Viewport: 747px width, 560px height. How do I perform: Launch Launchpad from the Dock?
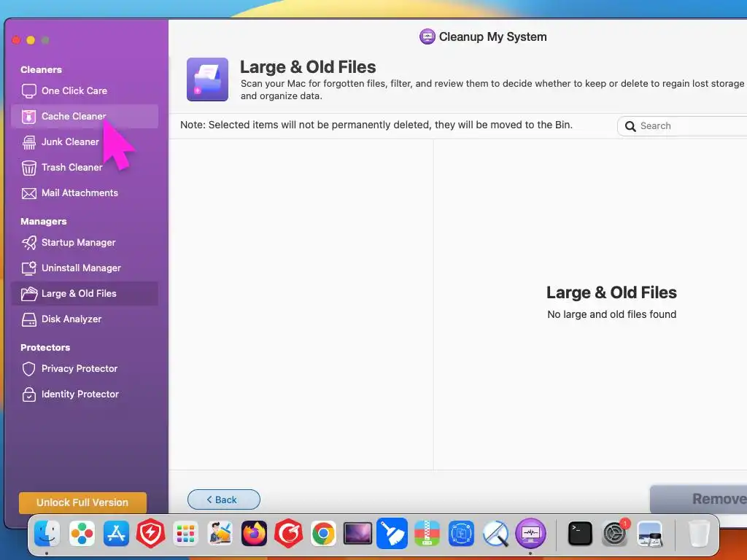[x=185, y=534]
